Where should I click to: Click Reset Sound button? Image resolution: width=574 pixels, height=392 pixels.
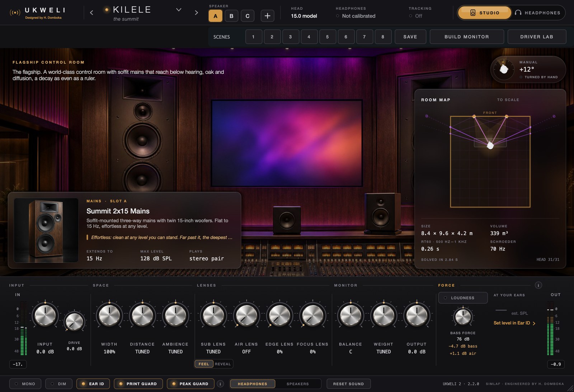click(x=348, y=384)
